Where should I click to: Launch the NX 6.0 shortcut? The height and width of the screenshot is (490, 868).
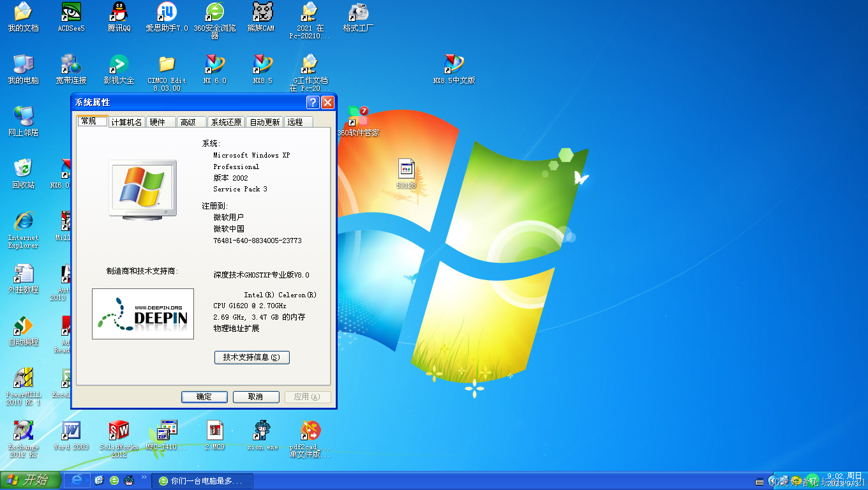coord(214,70)
